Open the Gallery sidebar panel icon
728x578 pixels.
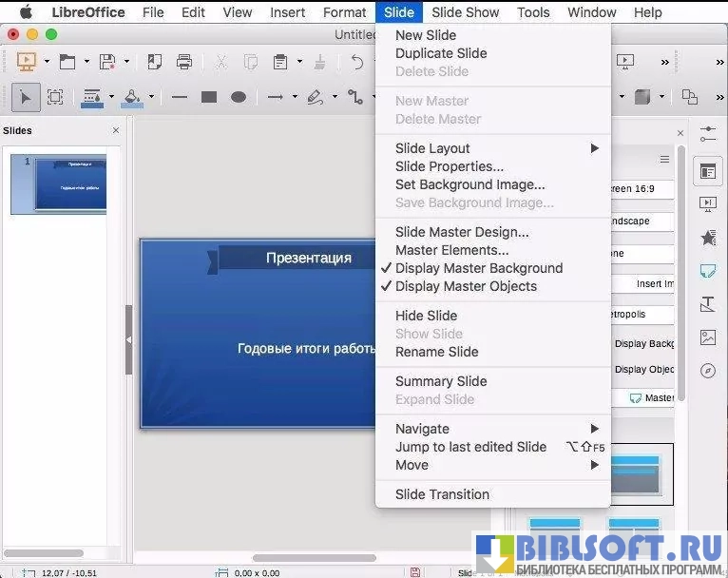[x=707, y=337]
